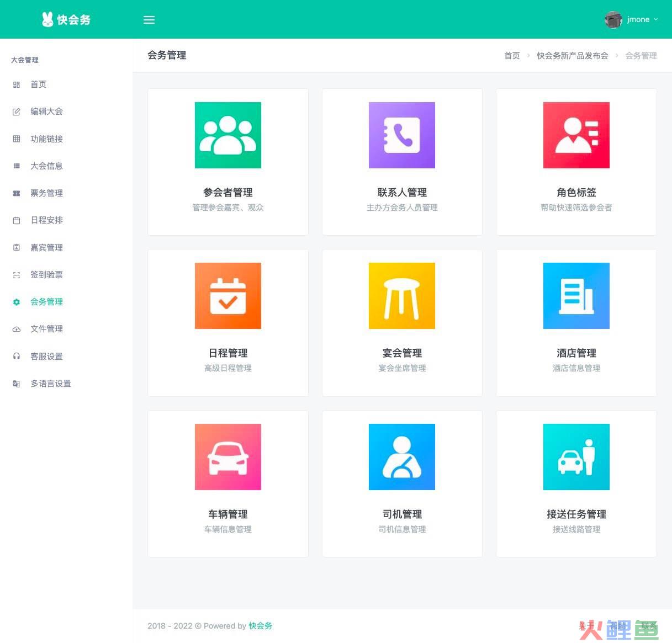
Task: Click the jmone user avatar
Action: click(613, 19)
